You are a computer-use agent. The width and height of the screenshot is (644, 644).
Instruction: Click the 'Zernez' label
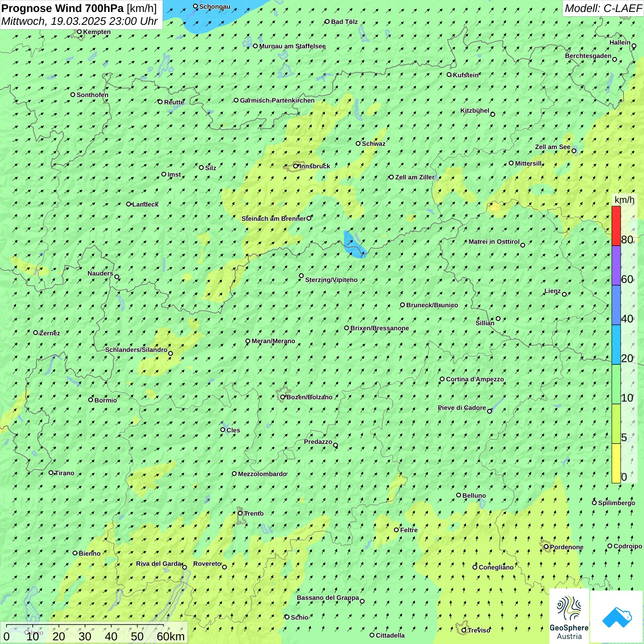[50, 333]
